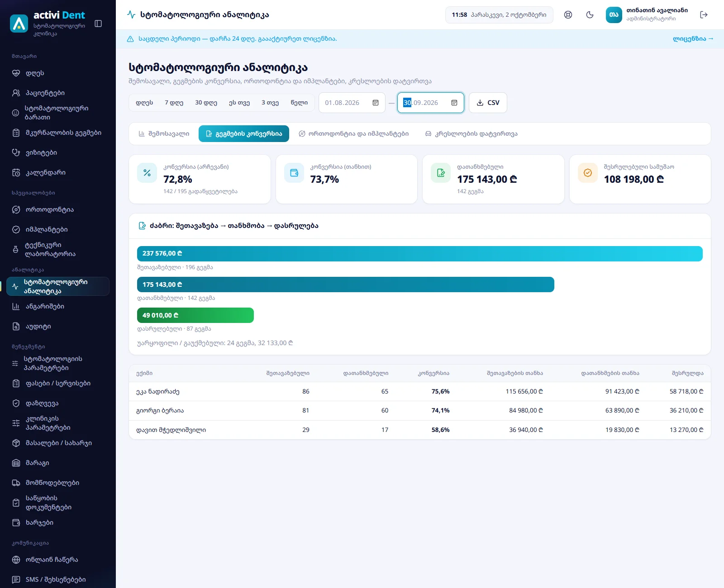Screen dimensions: 724x588
Task: Click the 175 143,00 approved funnel bar
Action: tap(346, 285)
